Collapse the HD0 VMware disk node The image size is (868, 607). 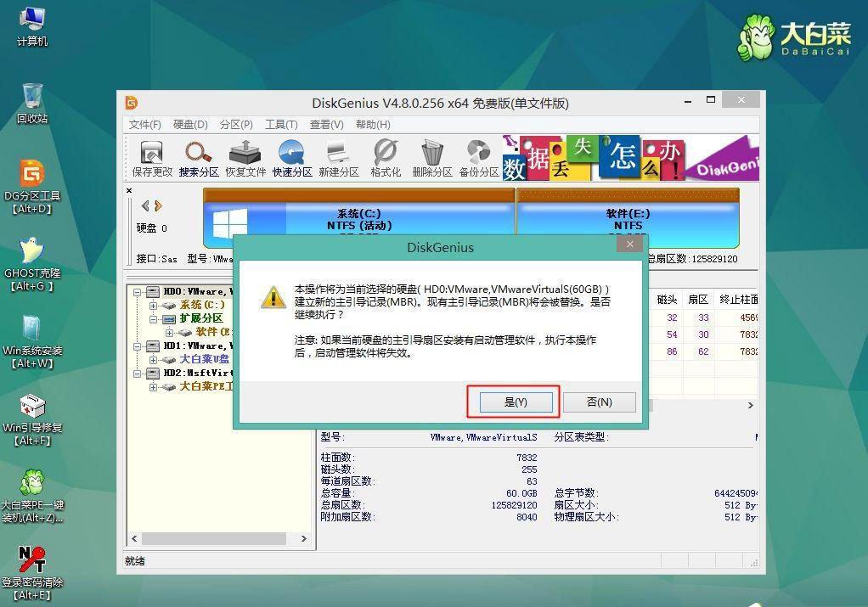pos(138,291)
